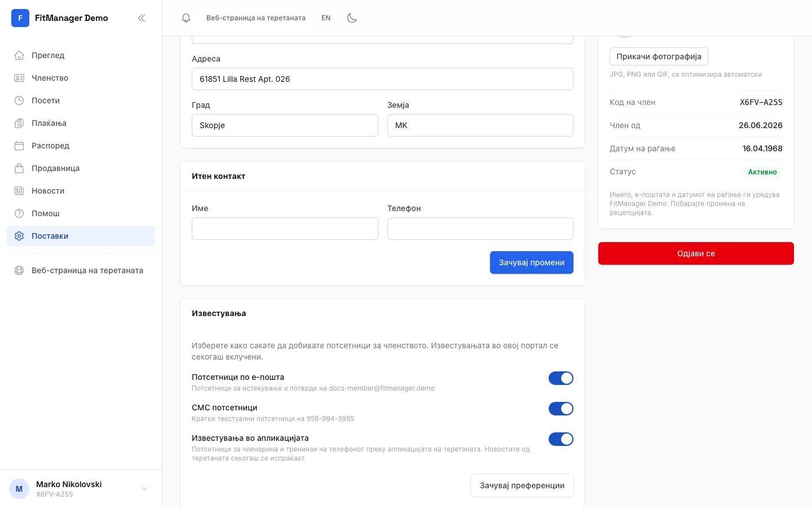812x508 pixels.
Task: Expand Marko Nikolovski user menu chevron
Action: (x=144, y=489)
